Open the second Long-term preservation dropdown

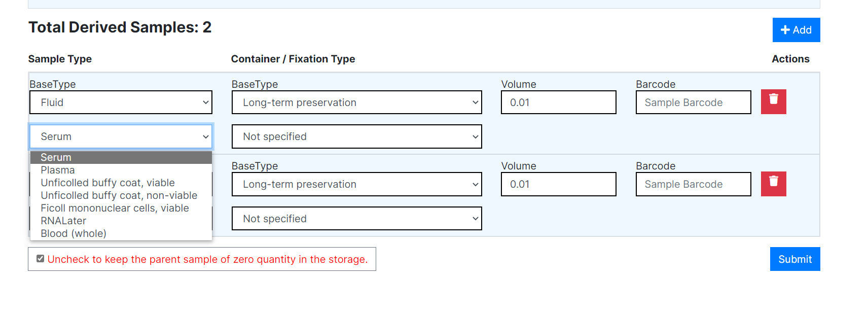(x=356, y=184)
